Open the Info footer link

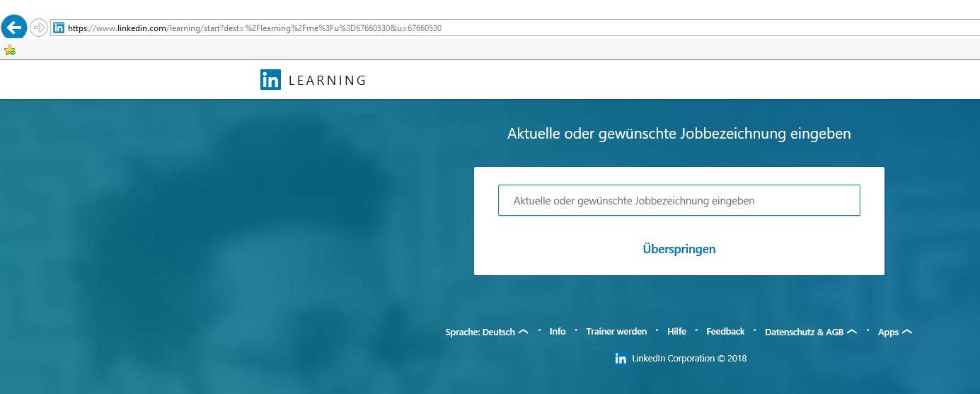coord(558,331)
